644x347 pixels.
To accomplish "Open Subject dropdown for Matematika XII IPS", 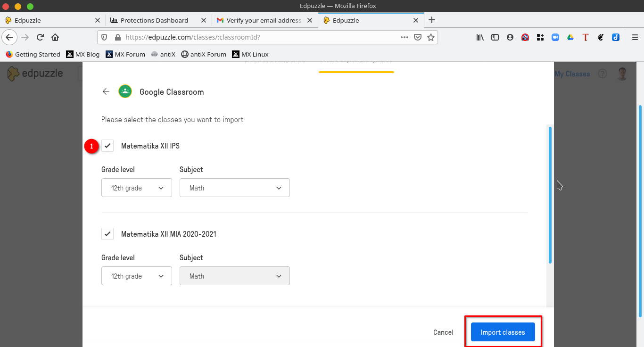I will coord(235,188).
